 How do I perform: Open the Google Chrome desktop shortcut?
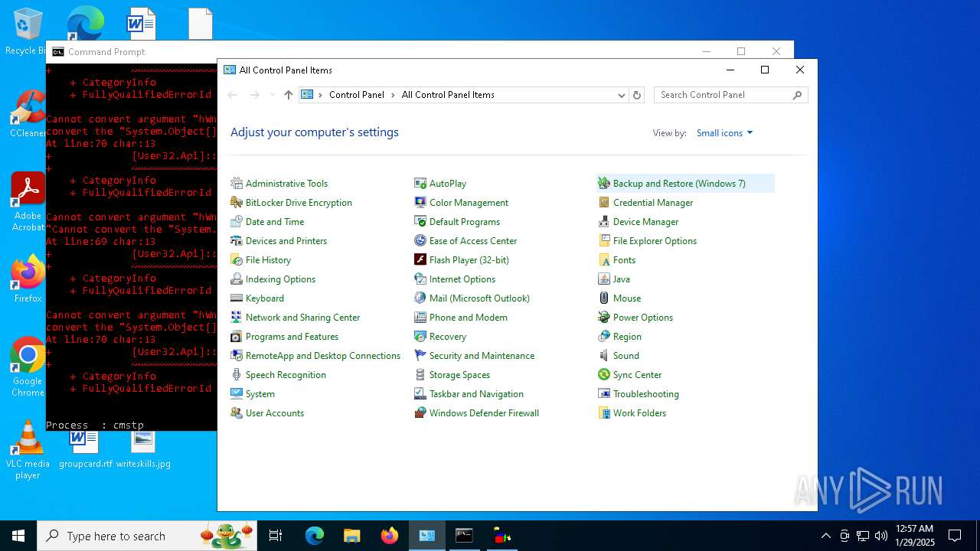[28, 367]
